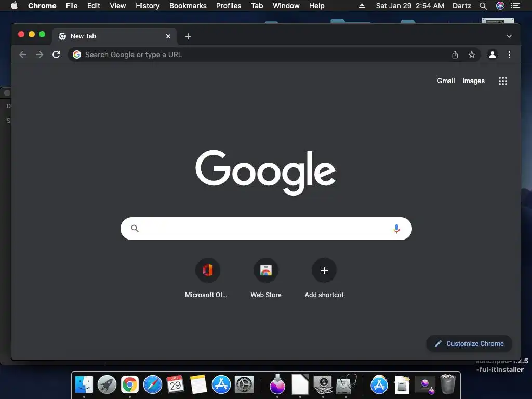
Task: Open the macOS installer icon in the Dock
Action: (x=277, y=384)
